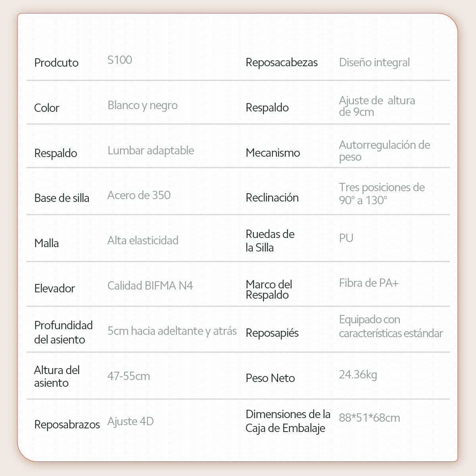Click the "Autorregulación de peso" text
The image size is (476, 476).
(384, 151)
